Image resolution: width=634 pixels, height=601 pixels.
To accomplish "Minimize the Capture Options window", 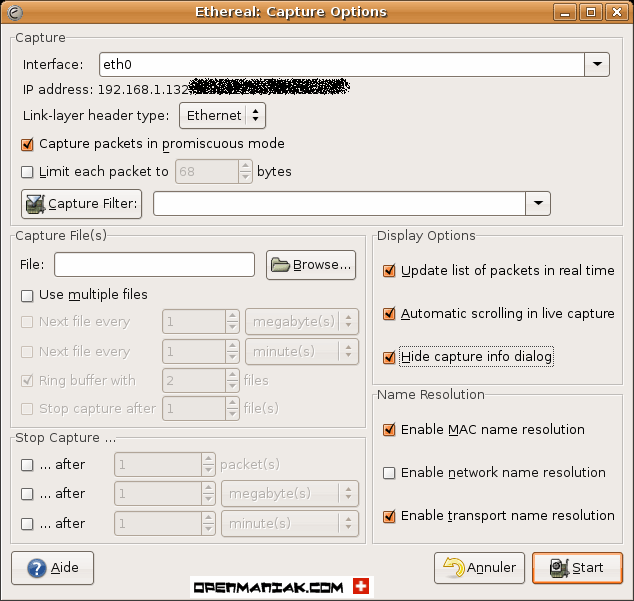I will [565, 12].
